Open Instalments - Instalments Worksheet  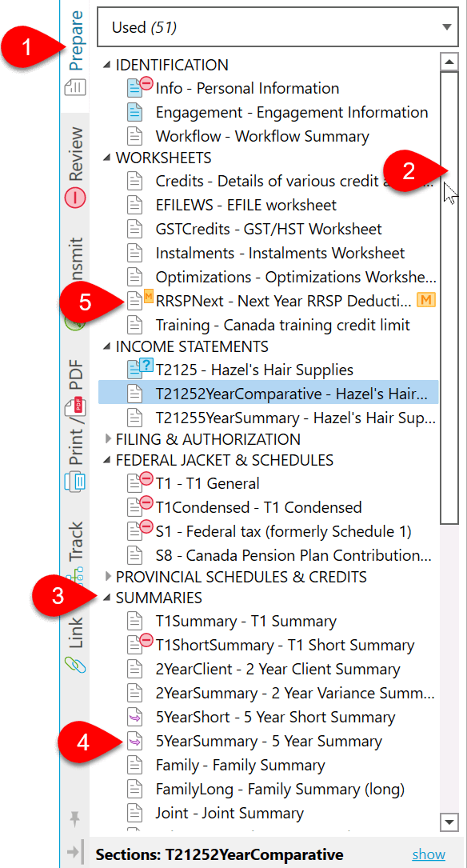pyautogui.click(x=281, y=253)
